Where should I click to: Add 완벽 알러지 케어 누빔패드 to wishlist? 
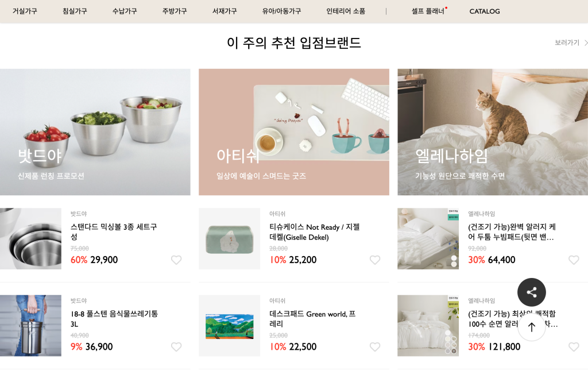(574, 260)
